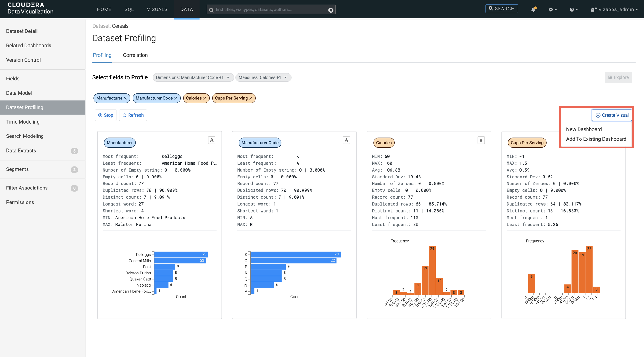Image resolution: width=644 pixels, height=357 pixels.
Task: Open the help question mark menu
Action: point(573,9)
